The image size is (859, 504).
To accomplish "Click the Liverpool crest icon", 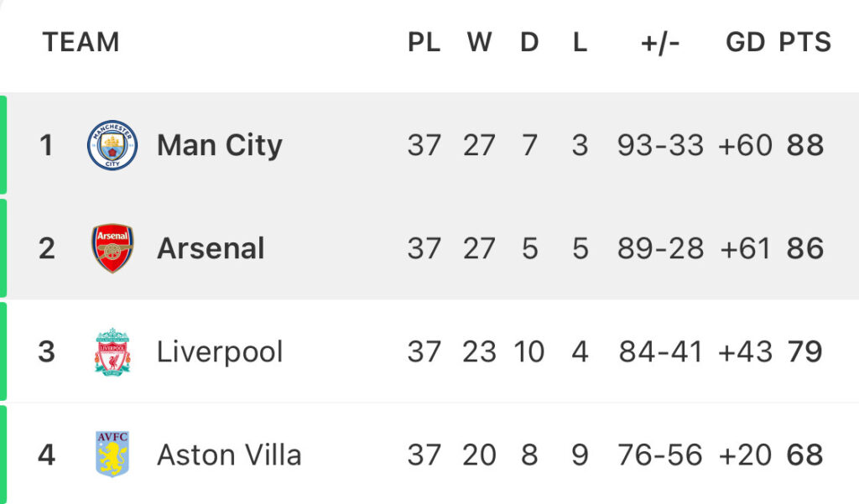I will pyautogui.click(x=112, y=351).
